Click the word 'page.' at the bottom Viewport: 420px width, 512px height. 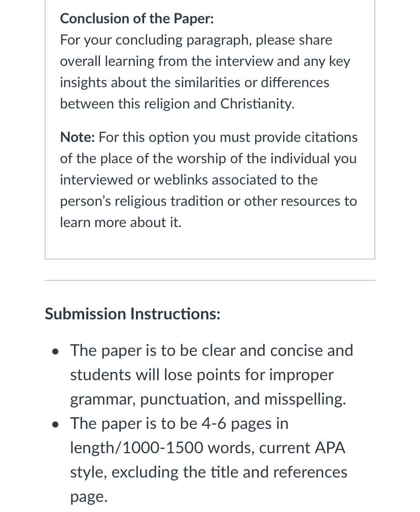(89, 497)
